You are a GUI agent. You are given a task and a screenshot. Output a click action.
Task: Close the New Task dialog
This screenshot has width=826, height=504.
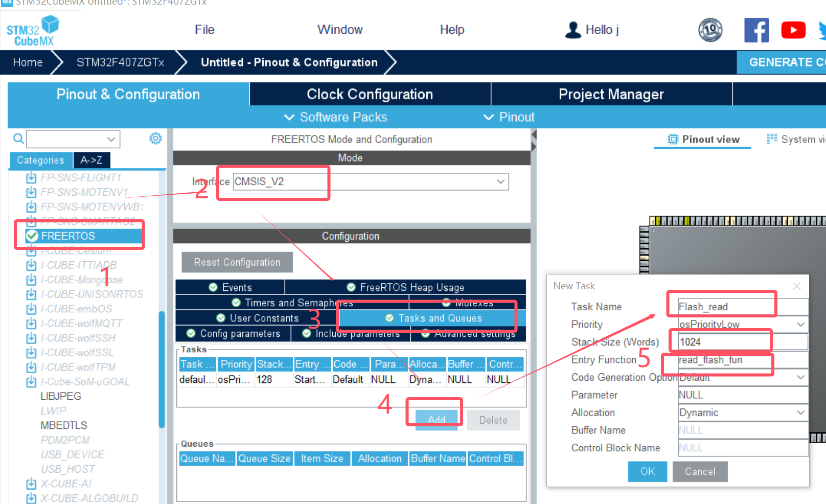796,286
